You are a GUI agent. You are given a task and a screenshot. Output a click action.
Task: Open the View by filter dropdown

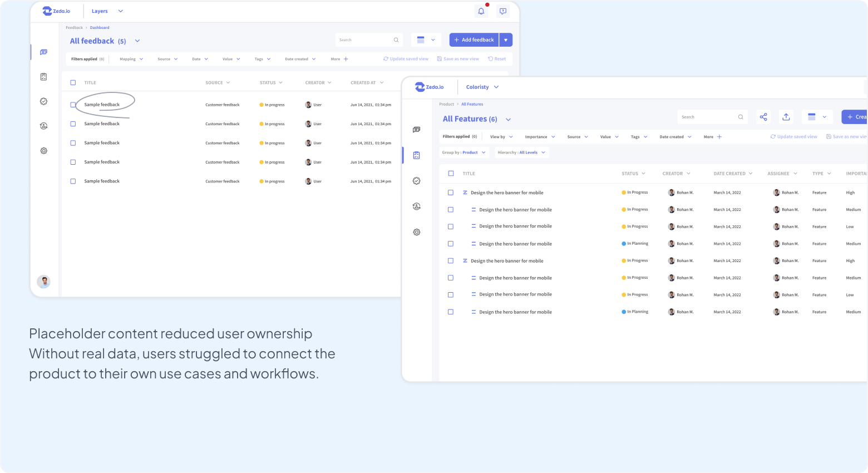click(501, 137)
